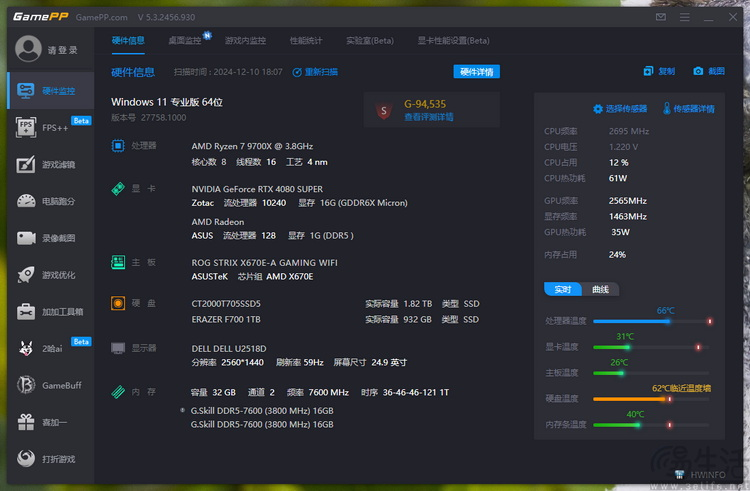Click the second G.Skill DDR5-7600 memory row
The height and width of the screenshot is (491, 750).
click(262, 424)
